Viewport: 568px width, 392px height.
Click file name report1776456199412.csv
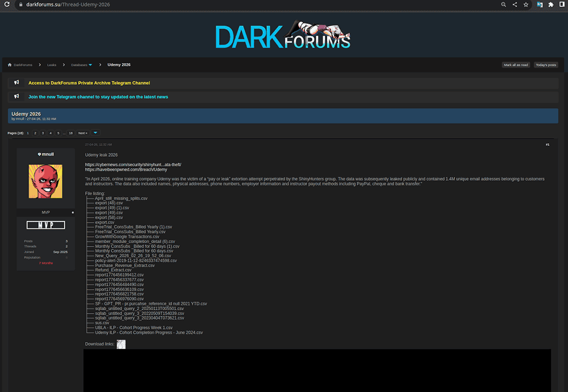(119, 275)
